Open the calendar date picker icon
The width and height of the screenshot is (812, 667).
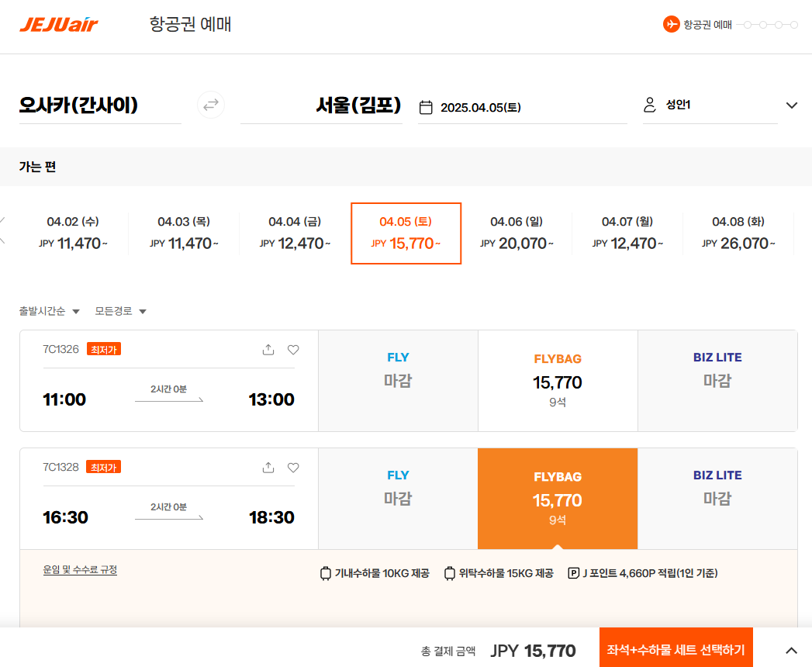[425, 107]
